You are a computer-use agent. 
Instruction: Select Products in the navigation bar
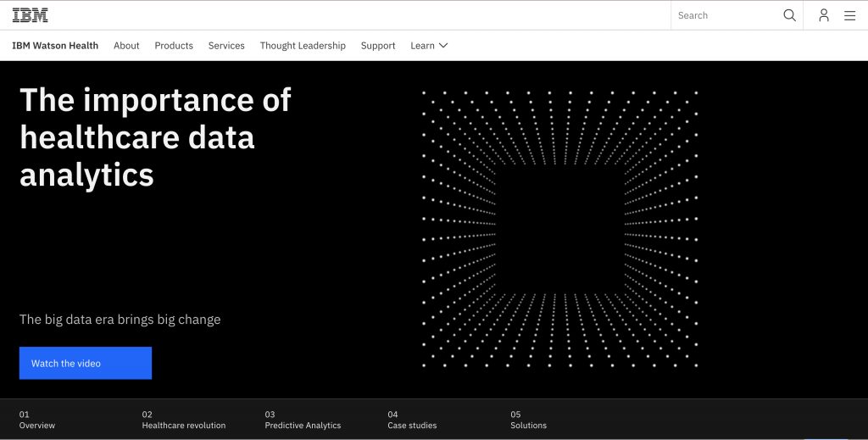tap(174, 46)
